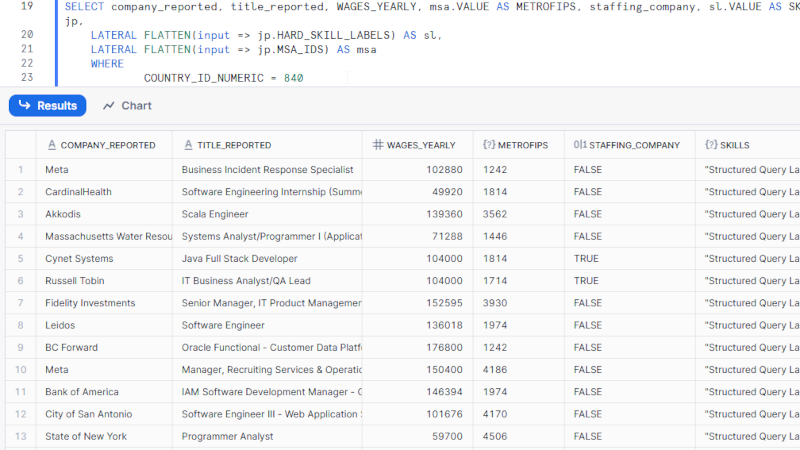Click the 'Fidelity Investments' cell
Screen dimensions: 800x450
pyautogui.click(x=104, y=303)
